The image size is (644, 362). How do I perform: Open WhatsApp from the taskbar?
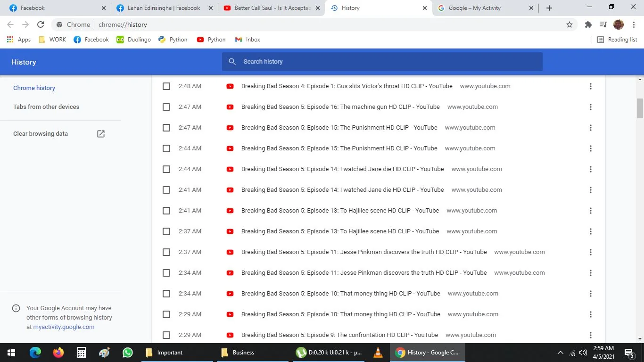128,353
